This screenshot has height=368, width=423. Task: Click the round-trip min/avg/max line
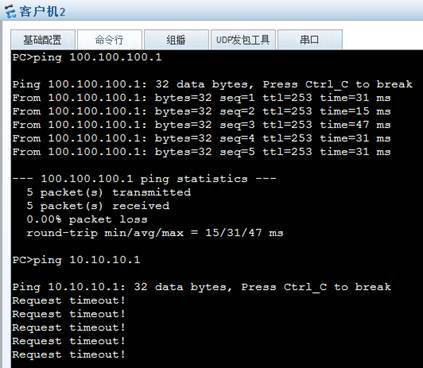[x=155, y=233]
